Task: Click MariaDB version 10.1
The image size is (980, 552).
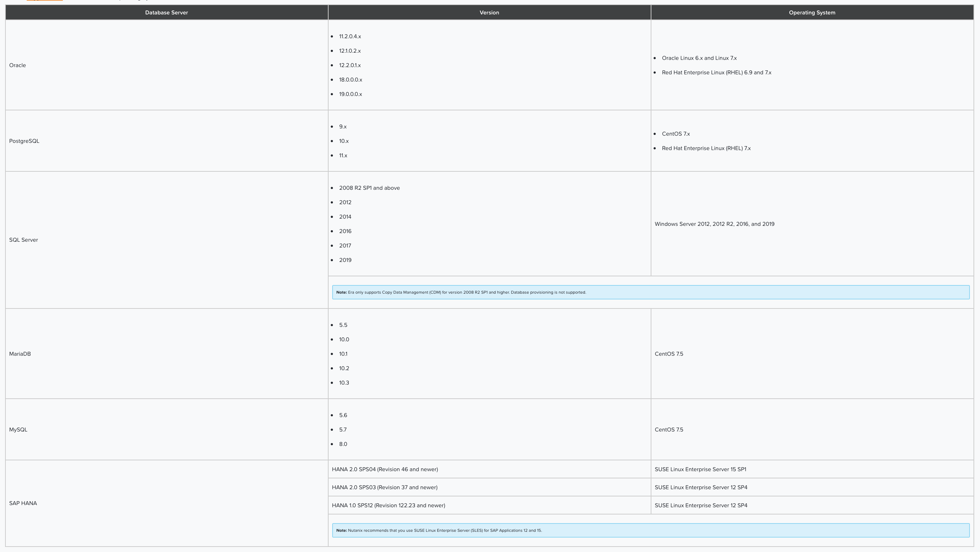Action: 343,354
